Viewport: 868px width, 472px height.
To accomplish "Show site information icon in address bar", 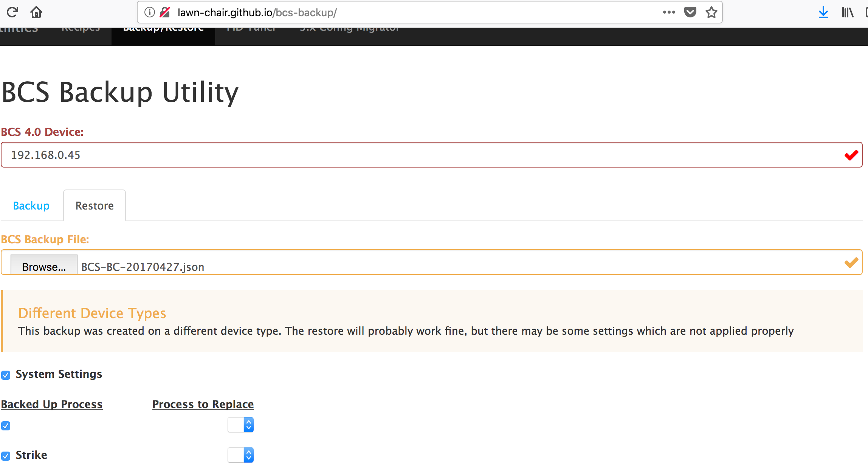I will tap(150, 12).
